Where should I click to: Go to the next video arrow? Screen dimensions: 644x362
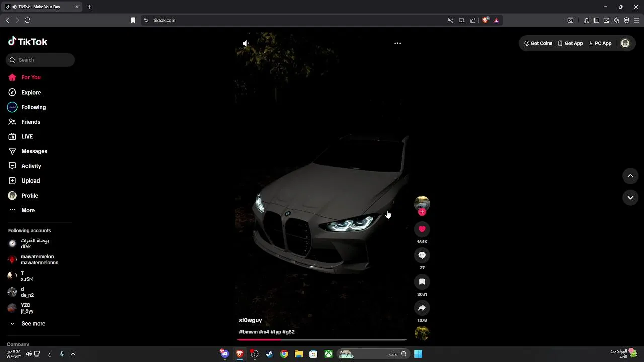(630, 198)
